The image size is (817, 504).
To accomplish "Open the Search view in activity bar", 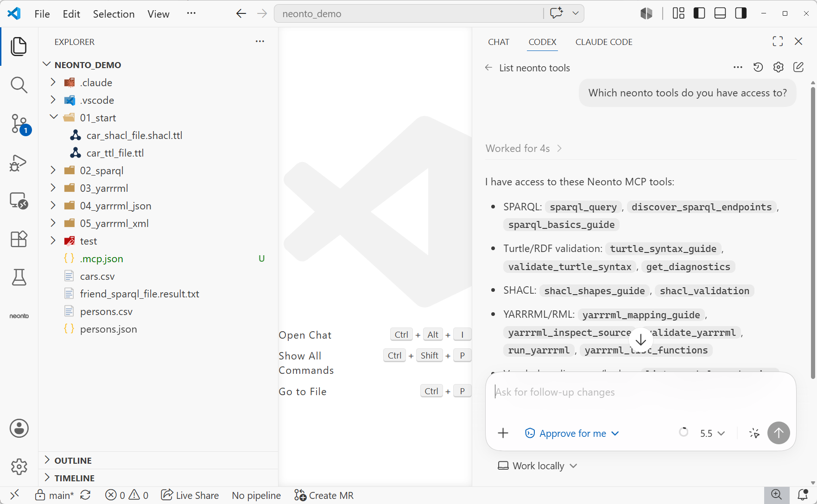I will (x=19, y=85).
